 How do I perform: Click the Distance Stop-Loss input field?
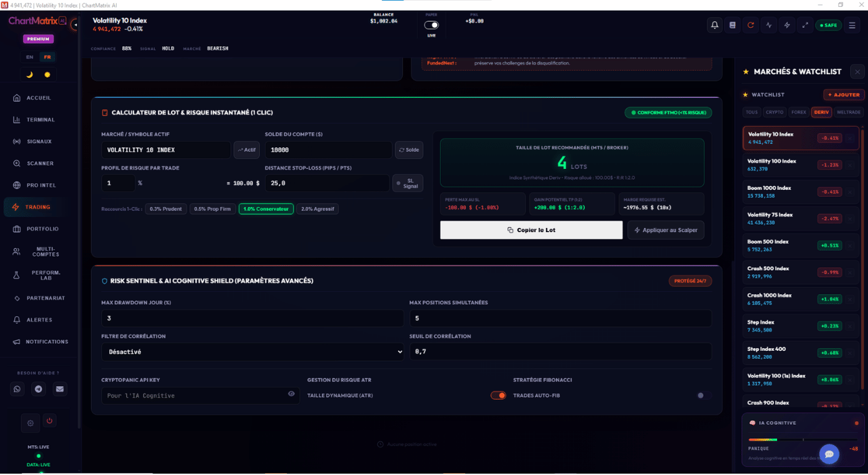coord(327,183)
